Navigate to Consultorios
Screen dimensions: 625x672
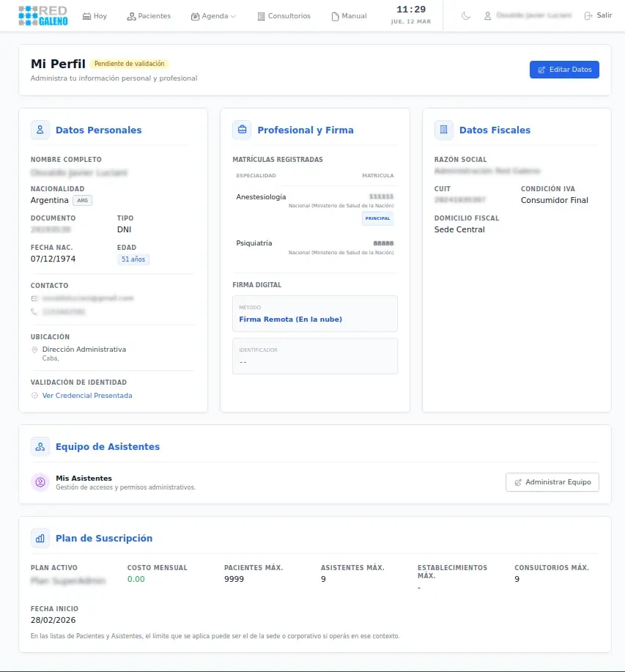pyautogui.click(x=284, y=16)
